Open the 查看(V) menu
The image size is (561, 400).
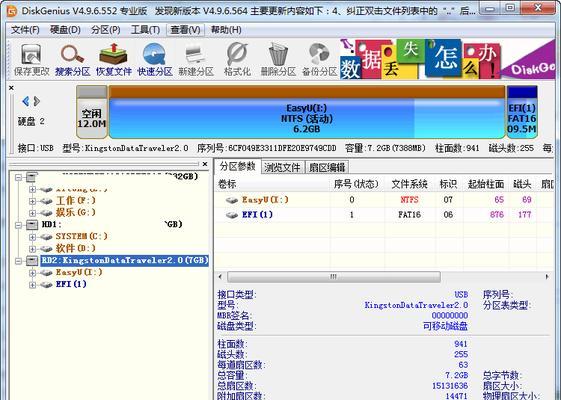pyautogui.click(x=185, y=30)
